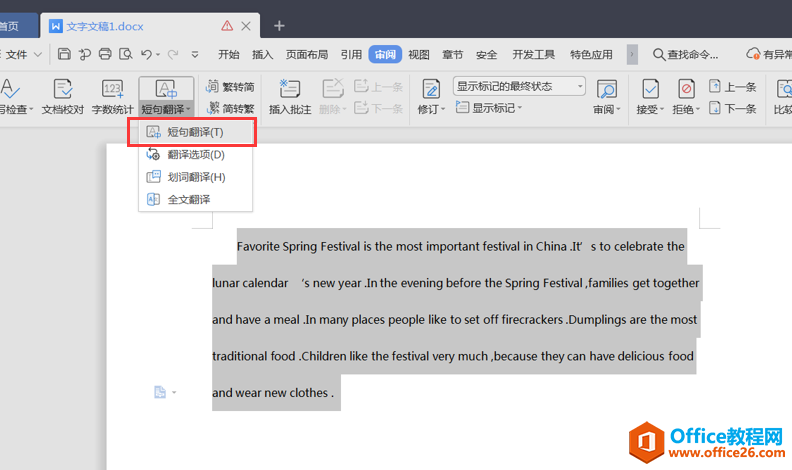Screen dimensions: 792x470
Task: Switch to the 插入 ribbon tab
Action: (263, 55)
